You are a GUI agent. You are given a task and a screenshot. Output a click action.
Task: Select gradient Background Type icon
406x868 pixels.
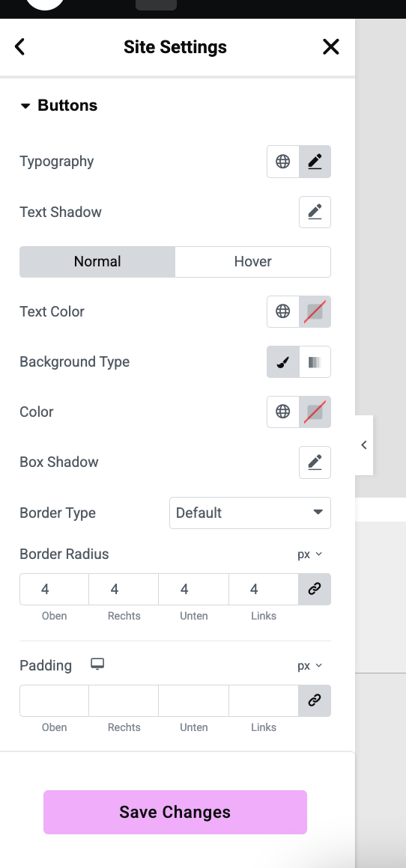coord(315,362)
